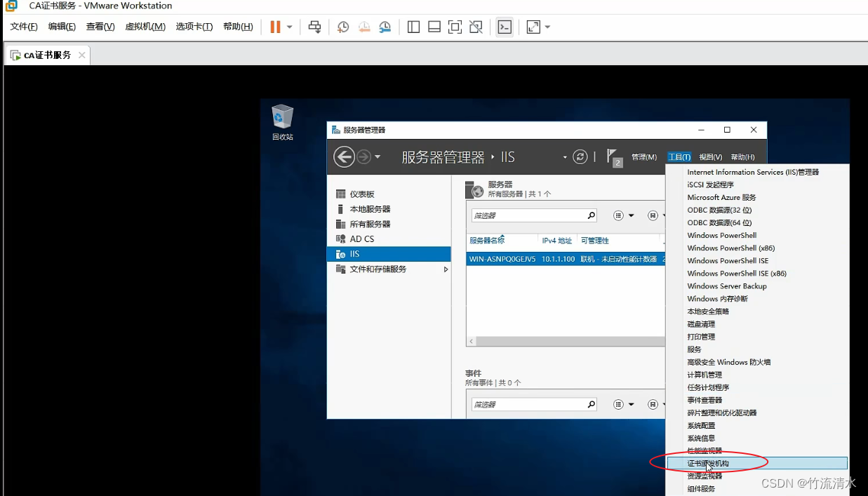Click the events save query icon
Image resolution: width=868 pixels, height=496 pixels.
tap(653, 405)
